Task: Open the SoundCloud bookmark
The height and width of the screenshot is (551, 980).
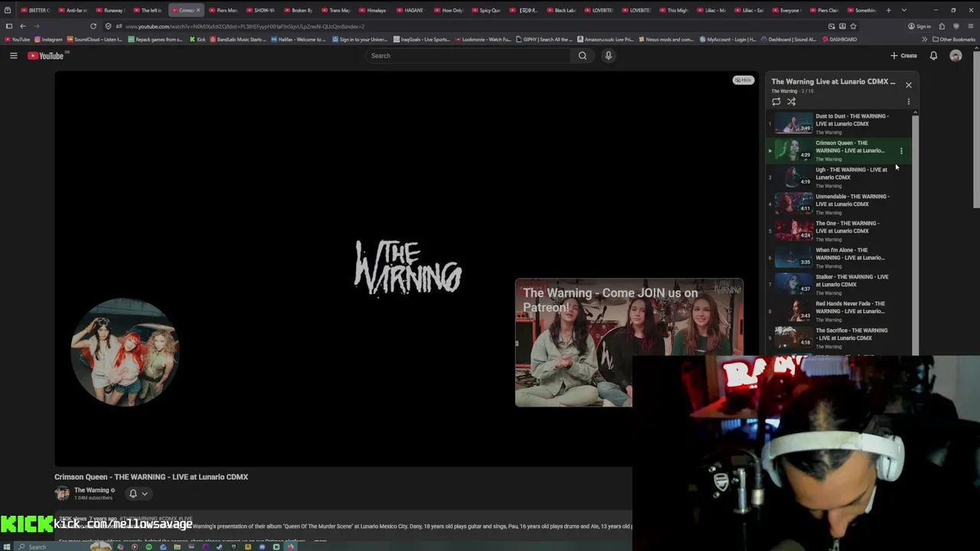Action: [95, 39]
